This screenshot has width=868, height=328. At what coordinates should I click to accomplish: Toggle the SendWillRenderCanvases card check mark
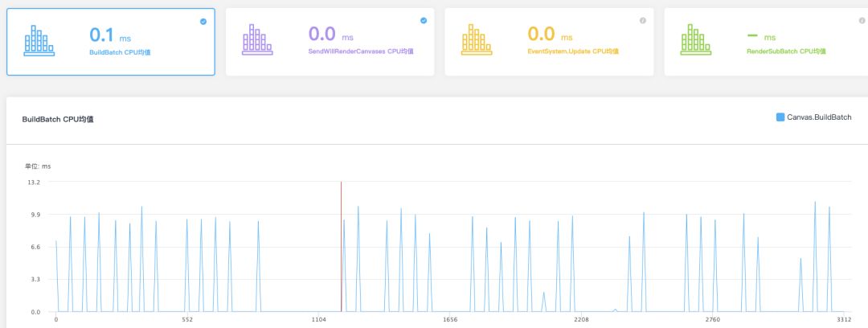pyautogui.click(x=424, y=21)
